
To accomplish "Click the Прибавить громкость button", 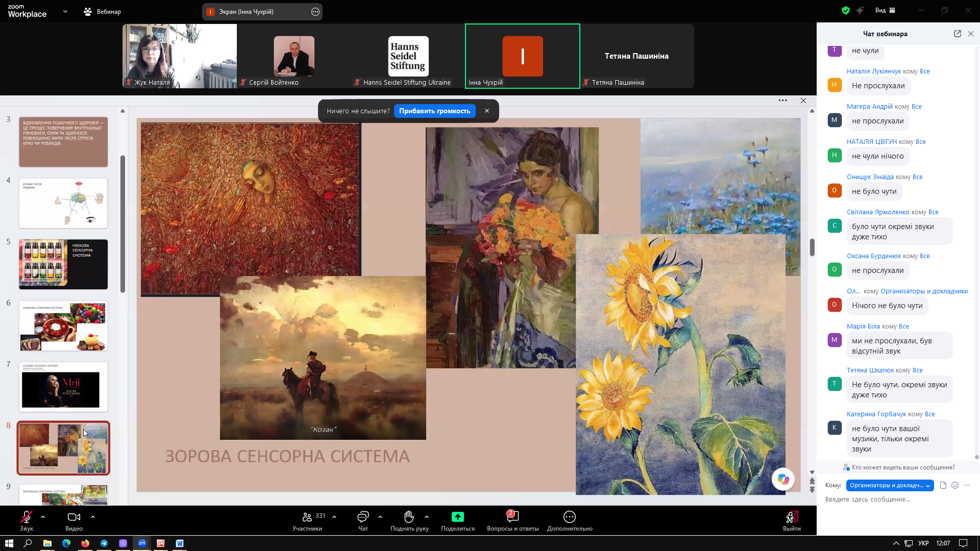I will (x=434, y=111).
